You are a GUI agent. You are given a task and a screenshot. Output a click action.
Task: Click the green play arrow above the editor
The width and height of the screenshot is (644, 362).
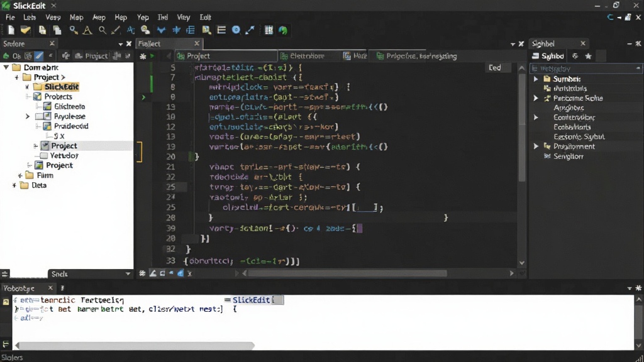152,56
